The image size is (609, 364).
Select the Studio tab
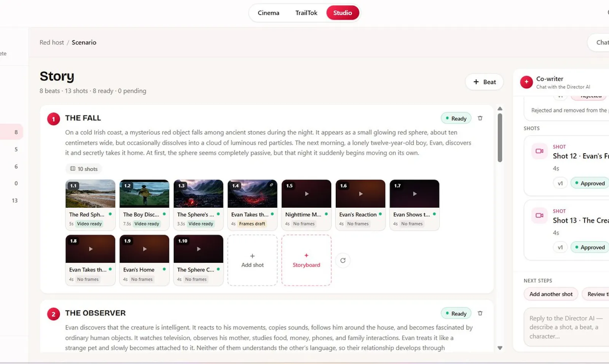point(343,13)
